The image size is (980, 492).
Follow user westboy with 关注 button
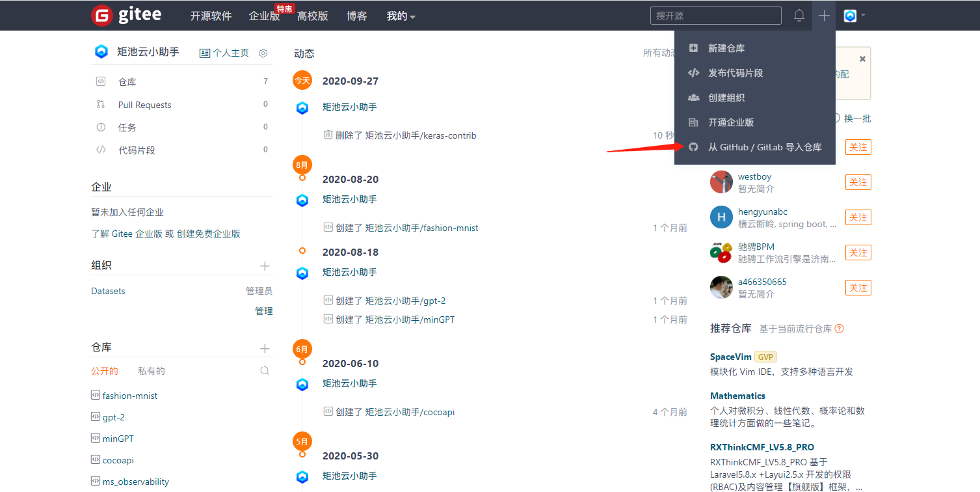[x=858, y=182]
